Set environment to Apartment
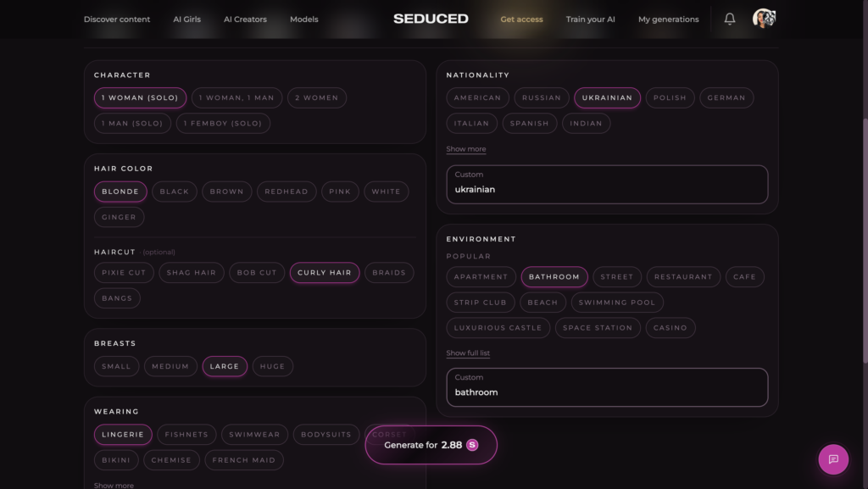The height and width of the screenshot is (489, 868). [x=481, y=277]
